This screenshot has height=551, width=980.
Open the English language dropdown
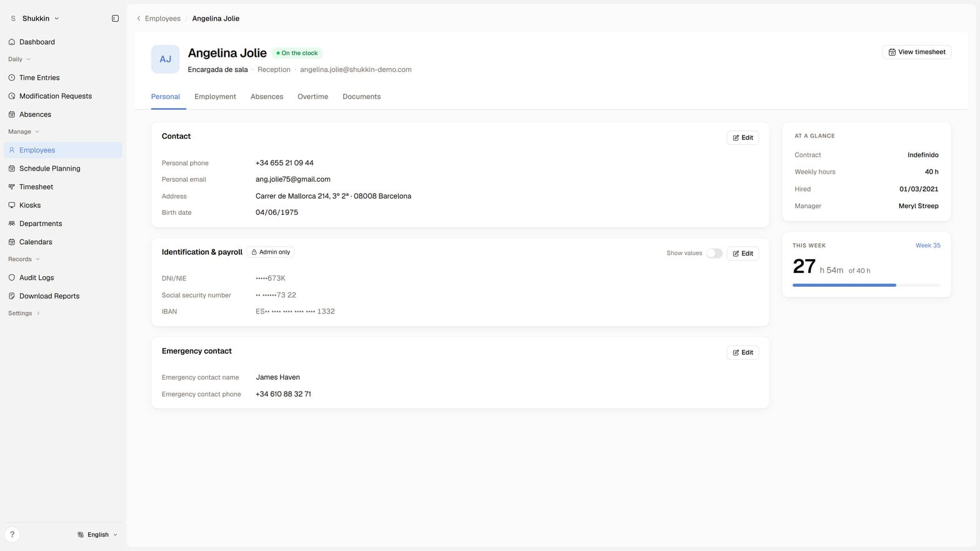tap(97, 535)
